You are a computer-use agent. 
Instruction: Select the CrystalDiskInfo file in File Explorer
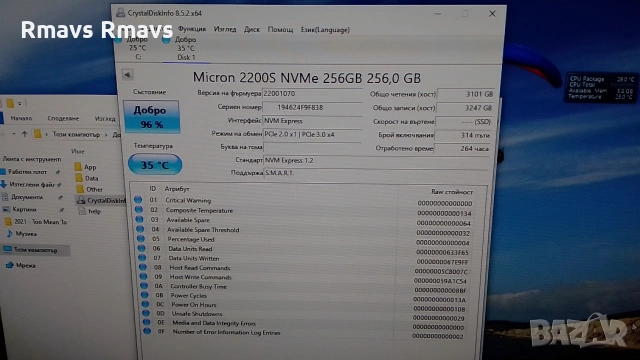point(102,200)
